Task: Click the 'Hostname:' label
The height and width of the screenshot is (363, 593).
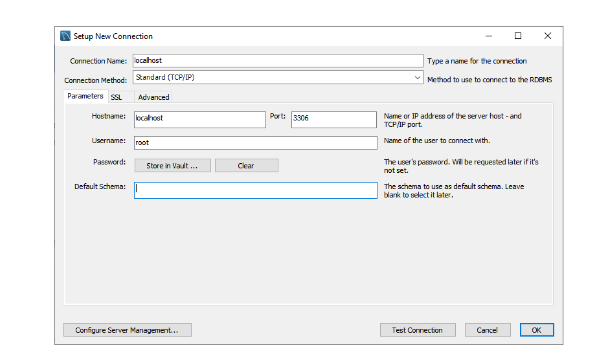Action: click(109, 116)
